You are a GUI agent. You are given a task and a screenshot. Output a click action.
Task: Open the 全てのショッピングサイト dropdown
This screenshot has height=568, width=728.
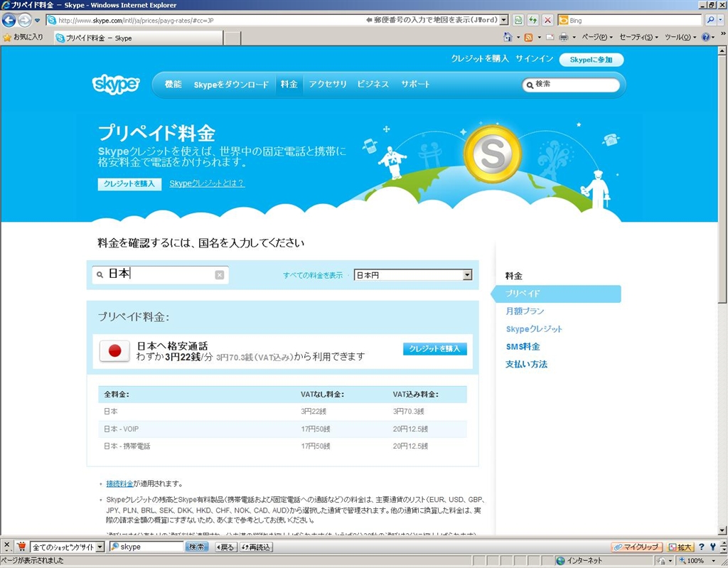100,547
